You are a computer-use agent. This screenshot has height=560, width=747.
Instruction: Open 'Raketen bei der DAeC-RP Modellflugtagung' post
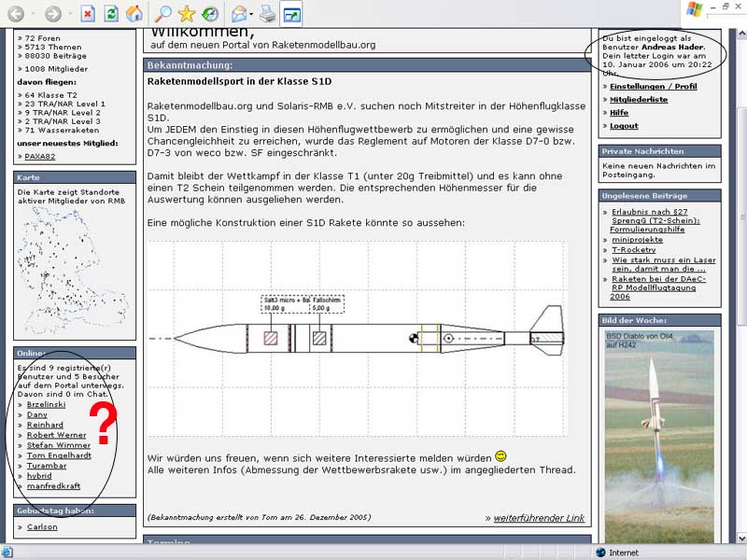[x=657, y=287]
